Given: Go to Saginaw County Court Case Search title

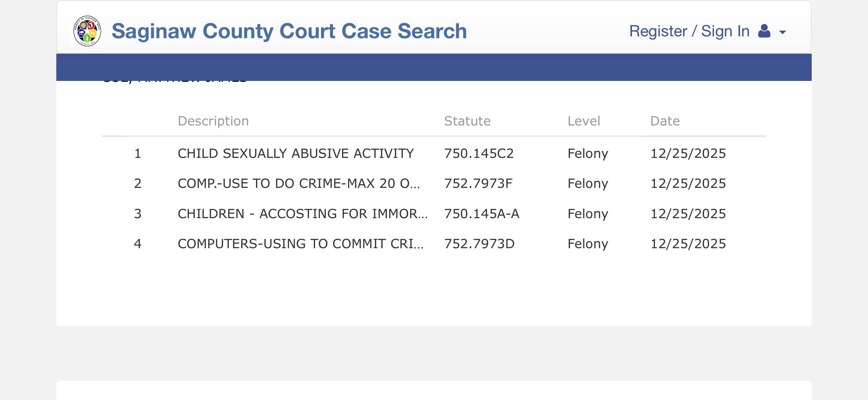Looking at the screenshot, I should 289,32.
